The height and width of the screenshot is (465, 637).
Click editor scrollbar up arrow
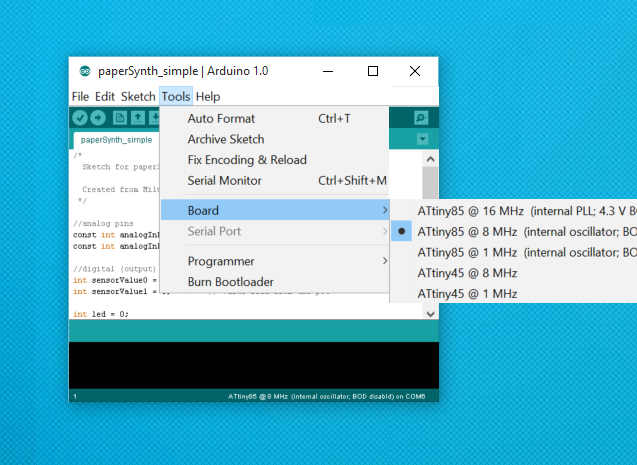coord(431,159)
